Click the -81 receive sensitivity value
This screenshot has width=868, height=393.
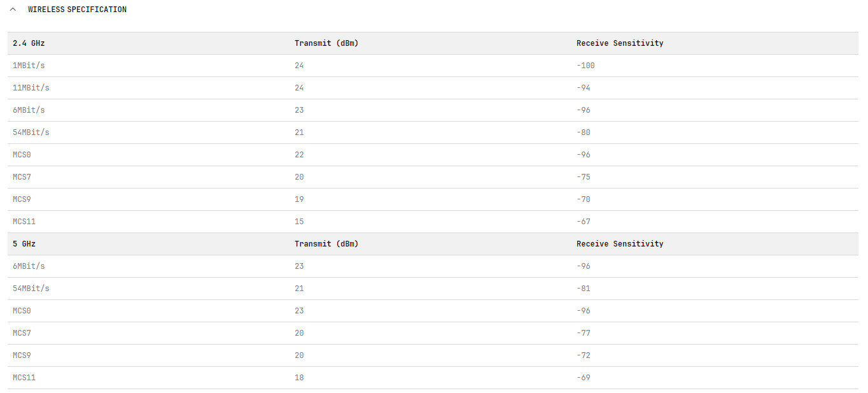(583, 289)
